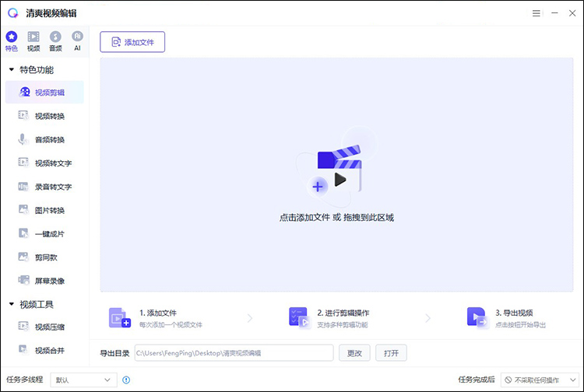Click the 添加文件 button
Image resolution: width=584 pixels, height=392 pixels.
[x=132, y=42]
